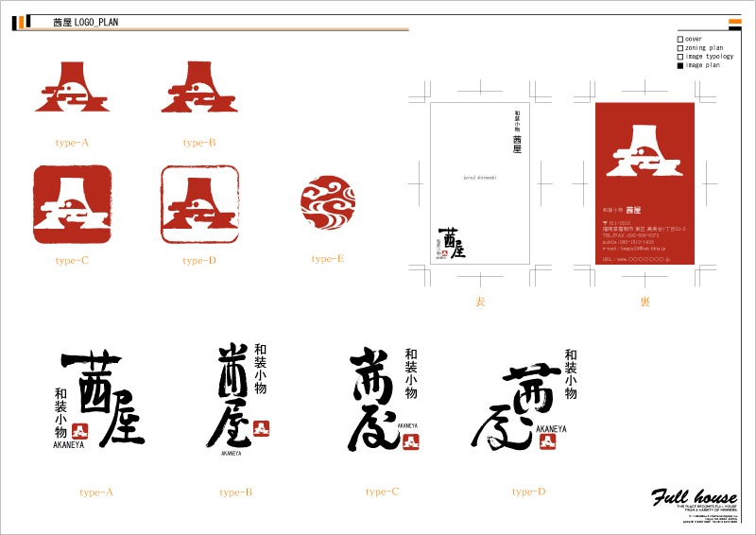
Task: Click the 裏 label under back card
Action: click(x=644, y=302)
